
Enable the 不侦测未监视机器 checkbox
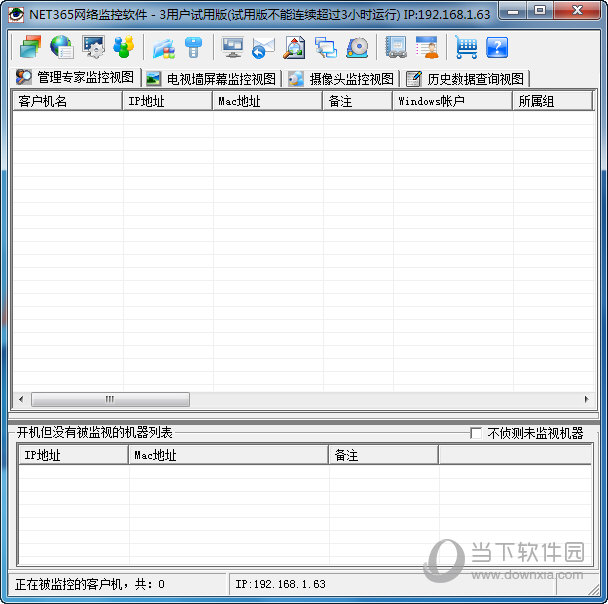(x=476, y=433)
